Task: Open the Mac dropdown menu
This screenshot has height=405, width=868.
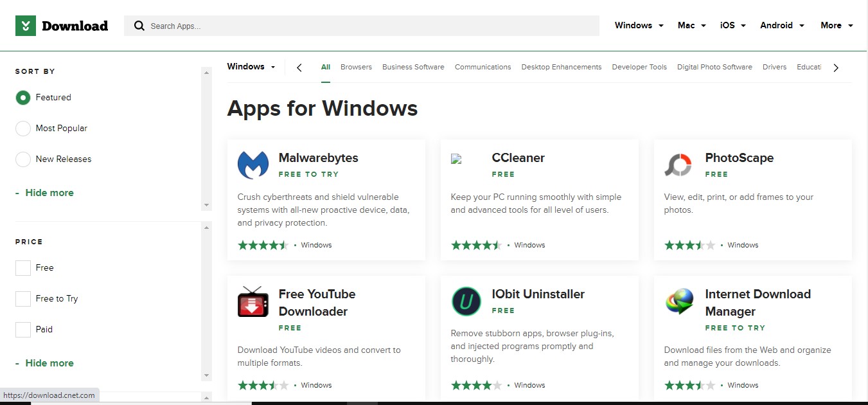Action: pyautogui.click(x=692, y=26)
